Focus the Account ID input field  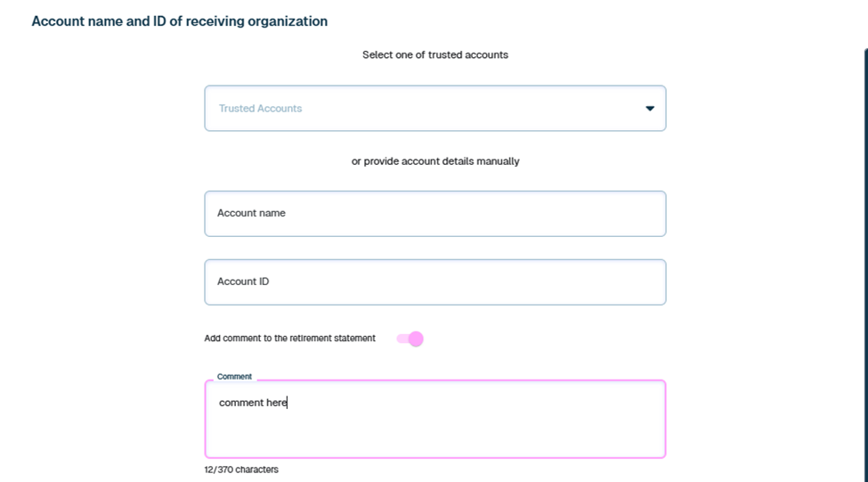pos(434,282)
